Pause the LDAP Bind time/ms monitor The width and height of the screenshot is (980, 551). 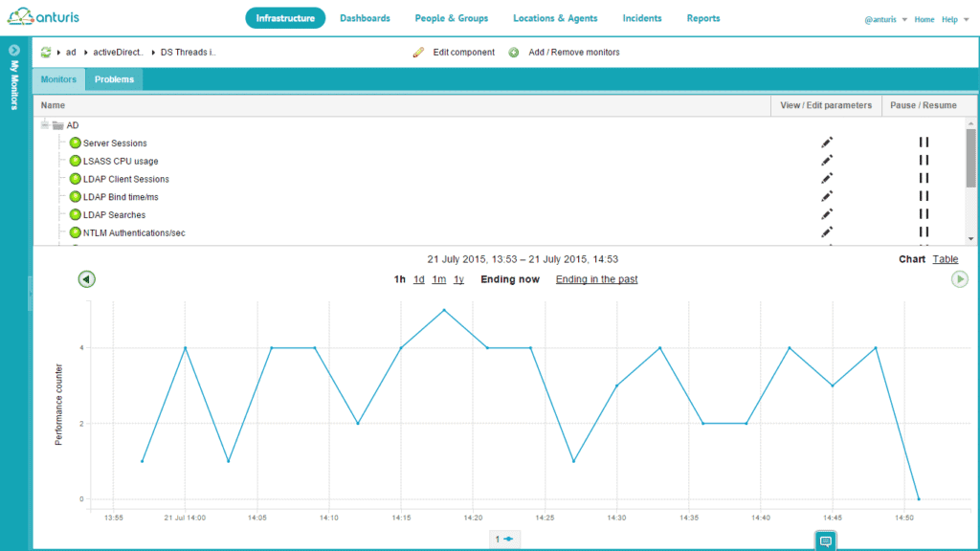click(923, 196)
